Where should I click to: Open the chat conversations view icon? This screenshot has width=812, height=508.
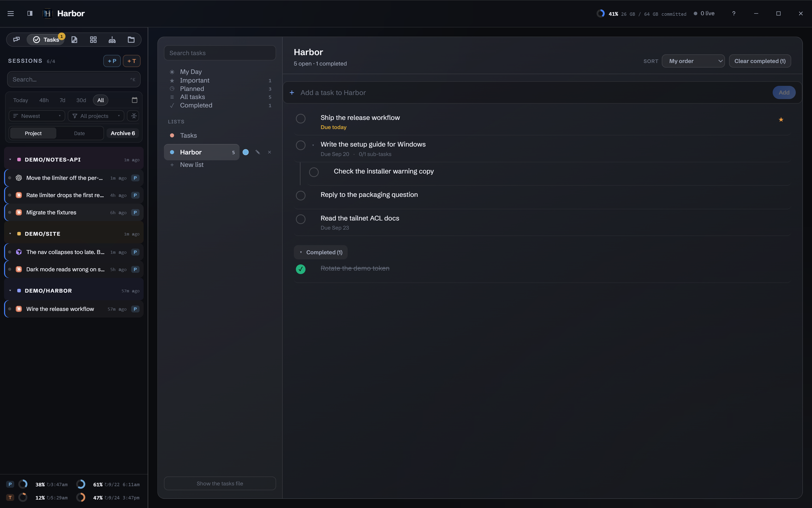[x=17, y=40]
